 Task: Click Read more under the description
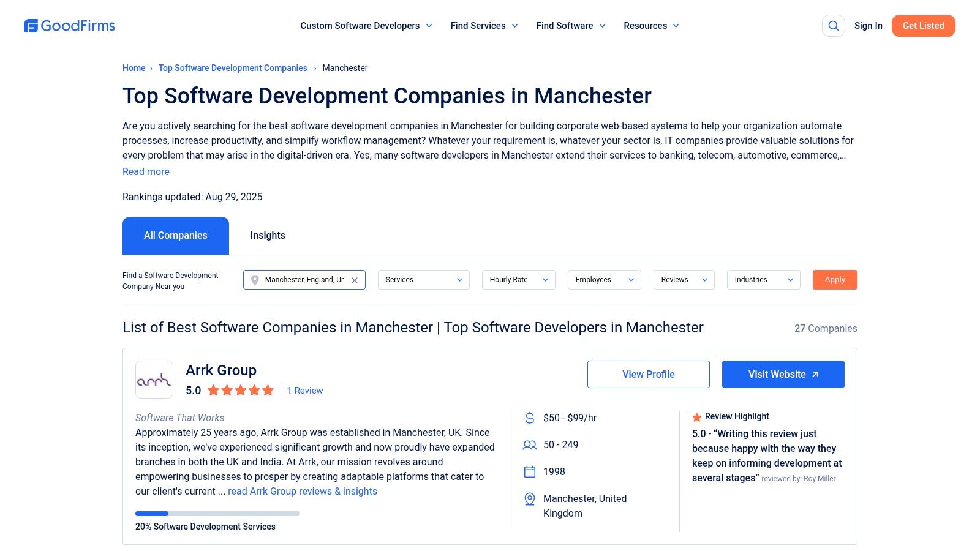[x=146, y=172]
